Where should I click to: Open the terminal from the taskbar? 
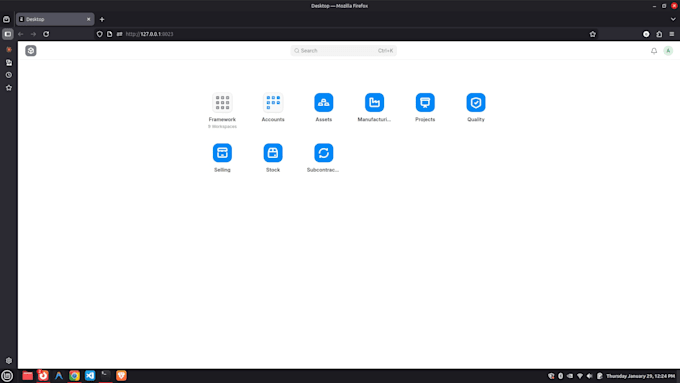pyautogui.click(x=106, y=375)
